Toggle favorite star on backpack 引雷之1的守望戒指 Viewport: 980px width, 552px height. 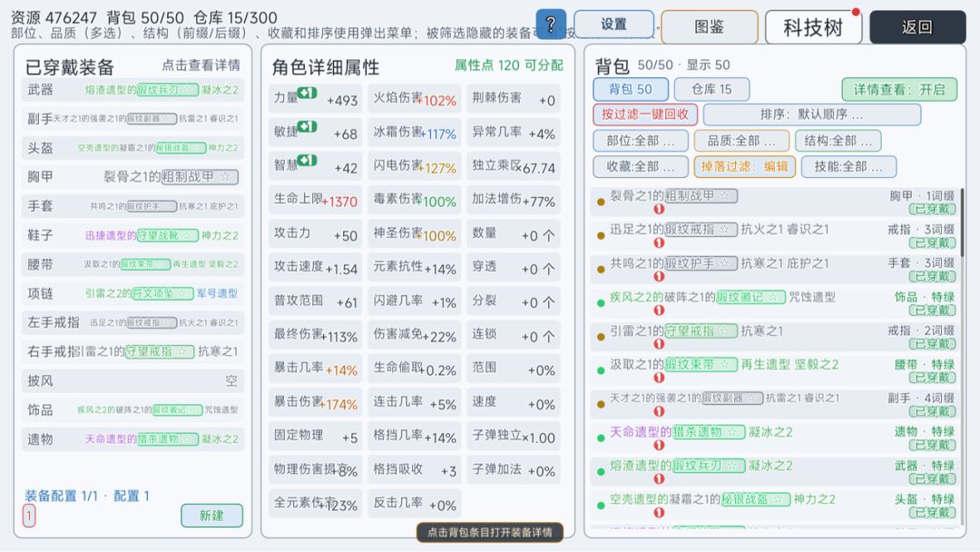pyautogui.click(x=724, y=330)
